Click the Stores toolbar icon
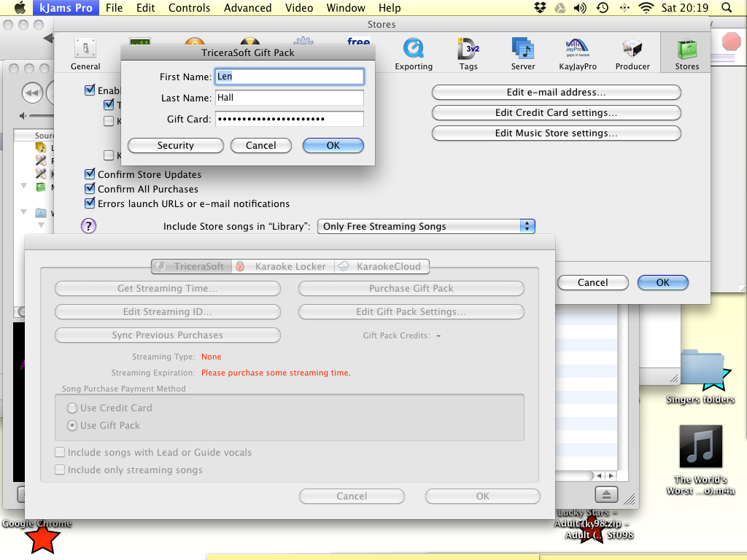This screenshot has height=560, width=747. [686, 53]
